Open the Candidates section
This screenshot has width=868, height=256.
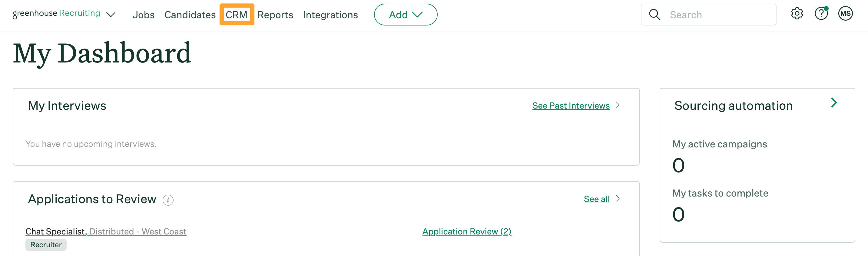190,15
